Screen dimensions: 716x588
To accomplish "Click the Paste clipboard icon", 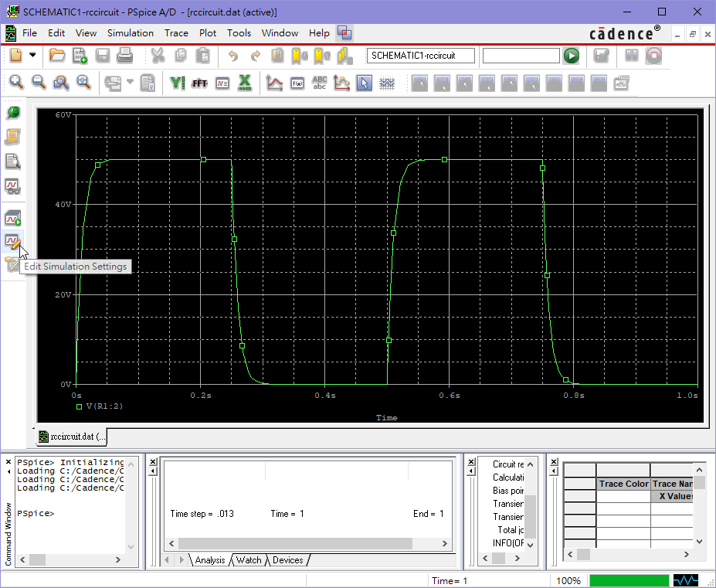I will [202, 56].
